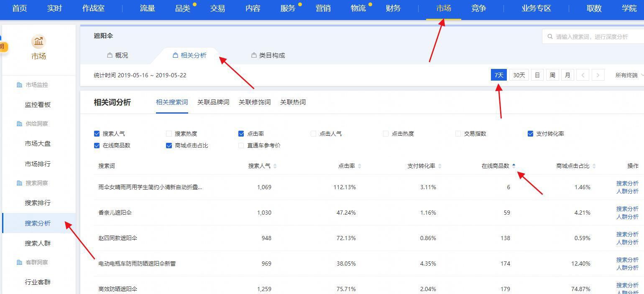Viewport: 644px width, 294px height.
Task: Select the 日 range button
Action: (537, 75)
